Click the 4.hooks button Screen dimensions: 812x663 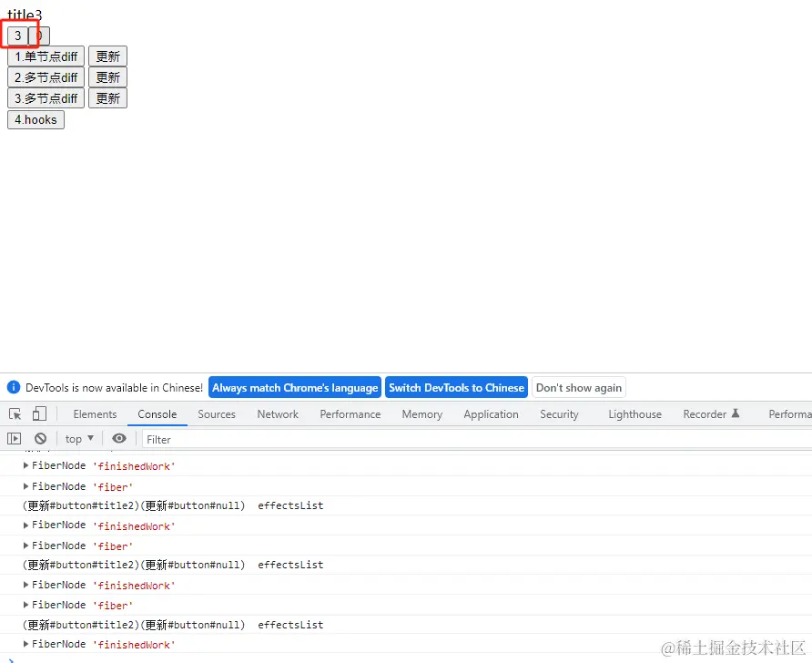coord(36,119)
